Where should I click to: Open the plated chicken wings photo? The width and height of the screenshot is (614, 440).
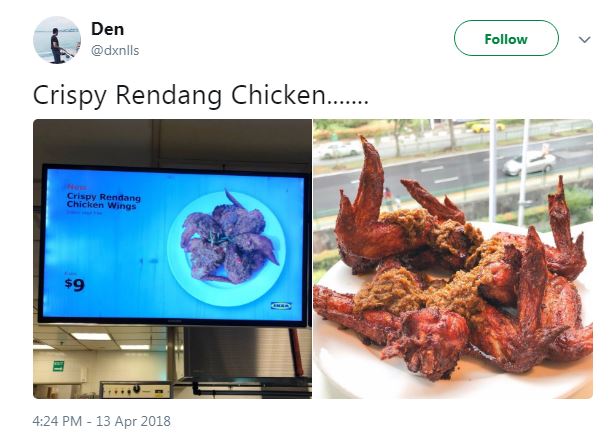tap(453, 259)
